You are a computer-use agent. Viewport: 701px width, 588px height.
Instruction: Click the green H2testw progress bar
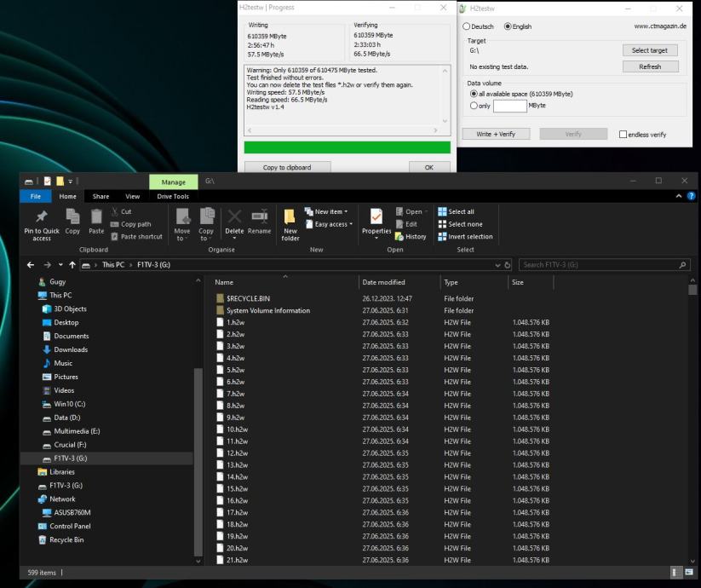[346, 147]
